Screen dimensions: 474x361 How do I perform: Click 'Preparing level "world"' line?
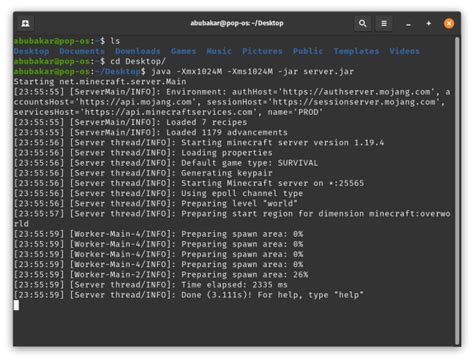(239, 204)
